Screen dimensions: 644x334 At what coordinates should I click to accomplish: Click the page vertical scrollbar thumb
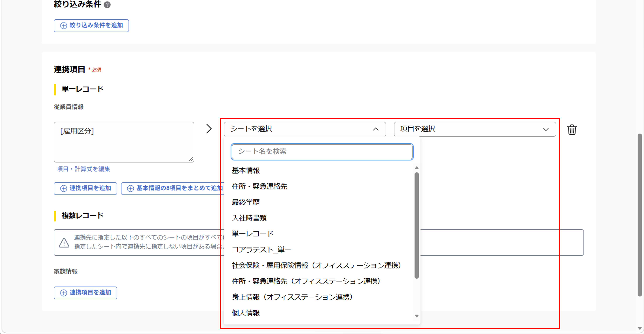click(639, 215)
